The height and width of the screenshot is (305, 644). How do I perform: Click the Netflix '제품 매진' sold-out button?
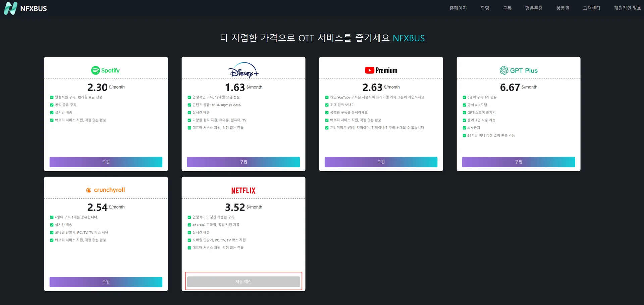[x=244, y=282]
